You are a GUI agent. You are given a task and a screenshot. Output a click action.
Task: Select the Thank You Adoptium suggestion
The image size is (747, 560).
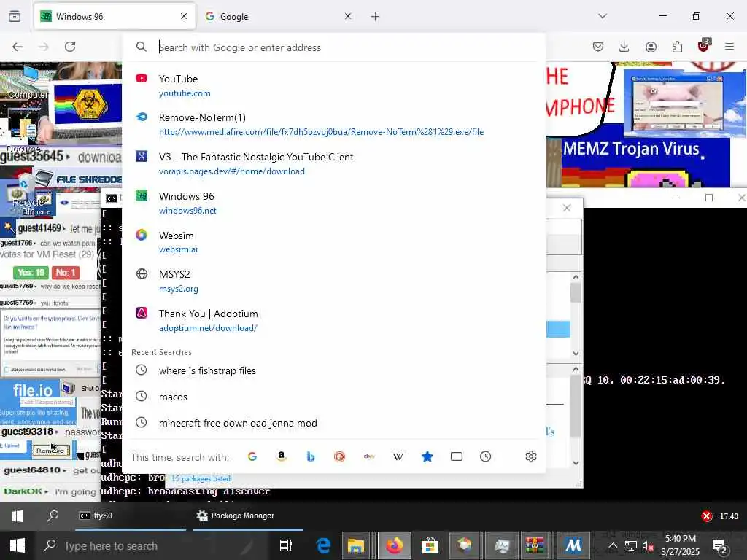tap(333, 321)
